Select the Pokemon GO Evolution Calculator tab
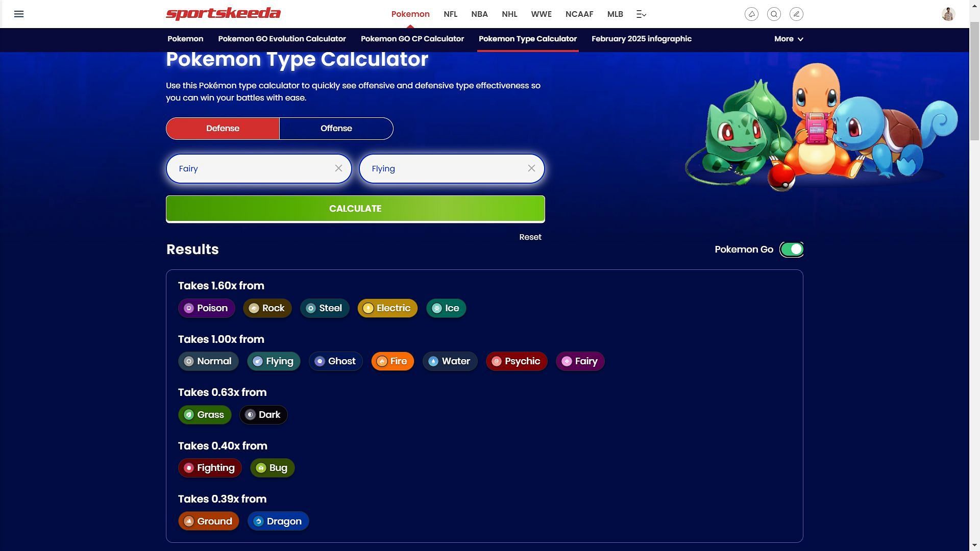 coord(282,38)
